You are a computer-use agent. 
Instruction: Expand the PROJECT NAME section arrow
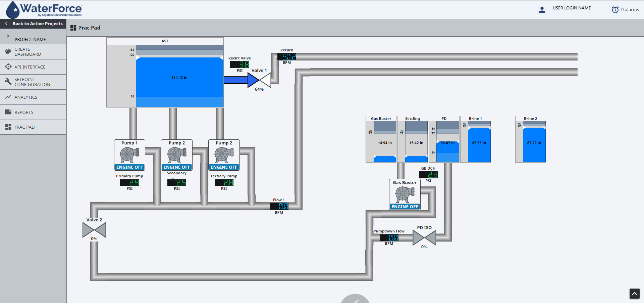point(8,36)
